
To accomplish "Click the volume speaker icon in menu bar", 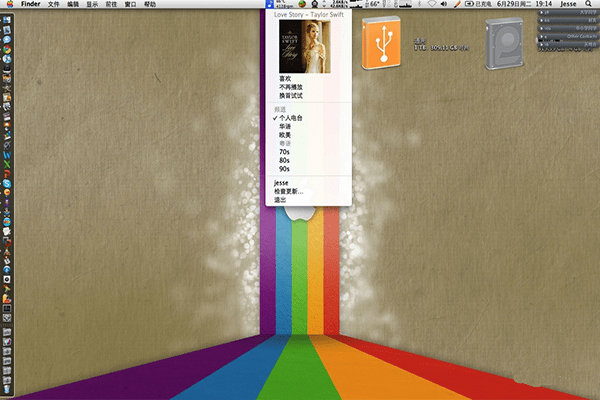I will coord(443,4).
